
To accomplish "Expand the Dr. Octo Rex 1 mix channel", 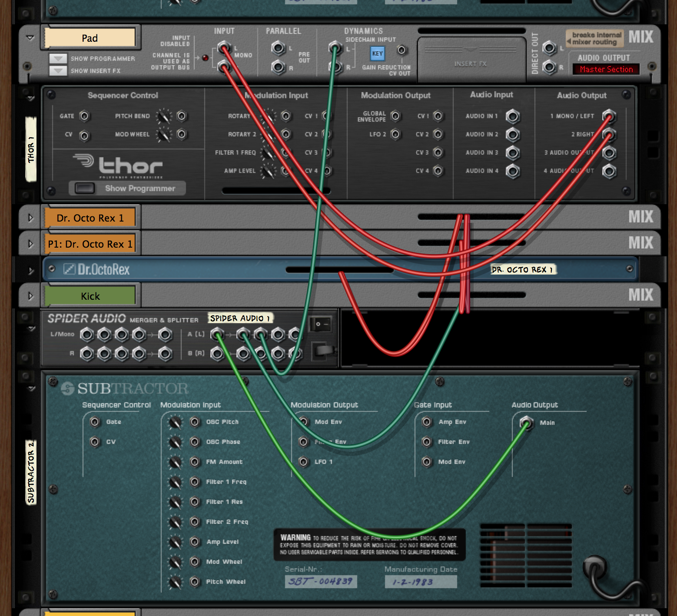I will point(30,218).
